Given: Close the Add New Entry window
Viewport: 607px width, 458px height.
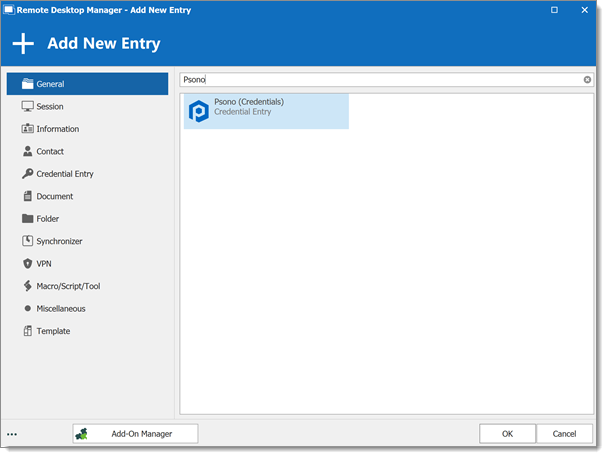Looking at the screenshot, I should [585, 10].
